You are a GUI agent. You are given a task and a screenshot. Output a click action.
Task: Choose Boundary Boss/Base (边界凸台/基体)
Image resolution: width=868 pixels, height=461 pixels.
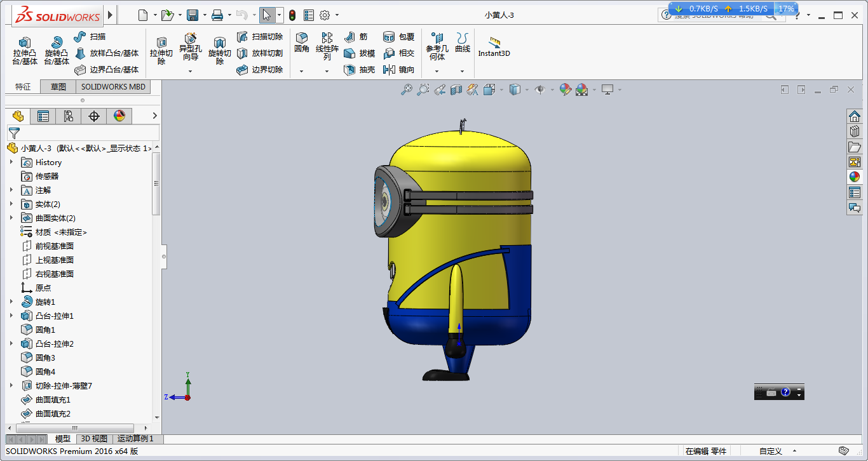(x=106, y=70)
